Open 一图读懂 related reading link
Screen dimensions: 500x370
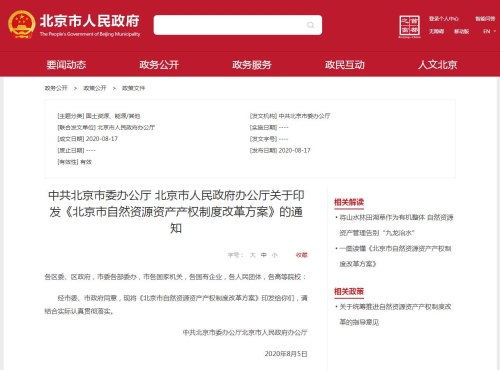coord(395,256)
